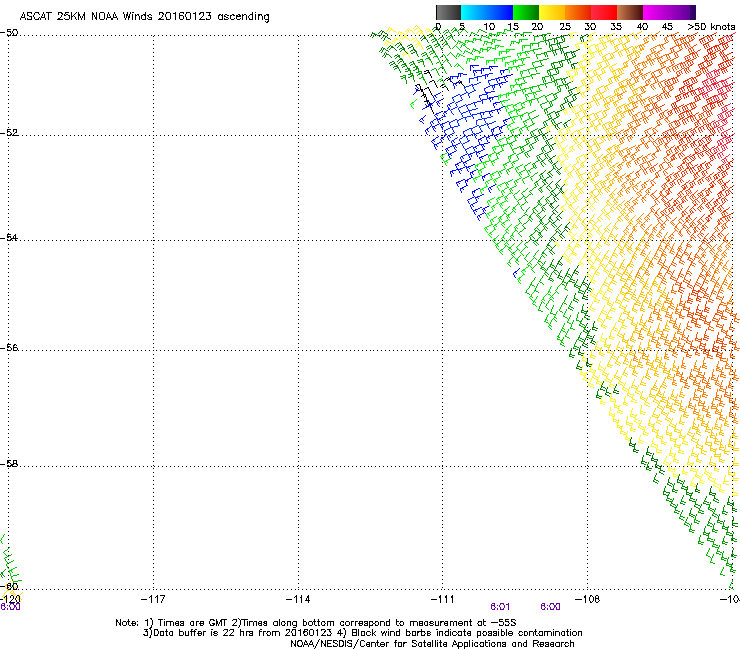
Task: Click the -50 latitude axis label
Action: click(9, 33)
